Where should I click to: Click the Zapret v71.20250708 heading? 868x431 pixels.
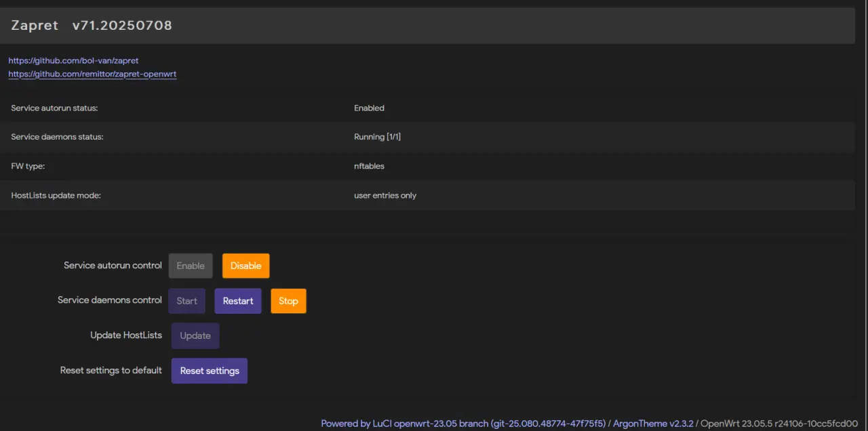point(92,26)
